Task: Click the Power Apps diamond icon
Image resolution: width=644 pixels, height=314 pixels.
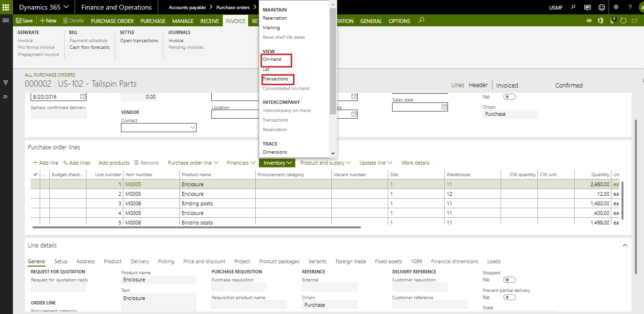Action: click(x=589, y=21)
